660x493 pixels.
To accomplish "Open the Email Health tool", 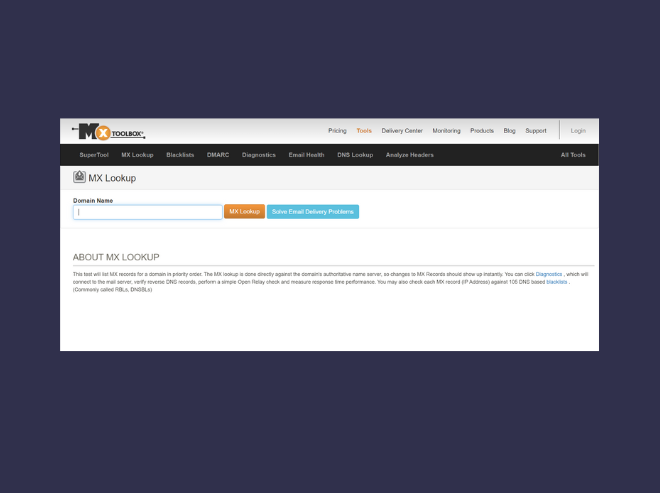I will click(x=306, y=155).
